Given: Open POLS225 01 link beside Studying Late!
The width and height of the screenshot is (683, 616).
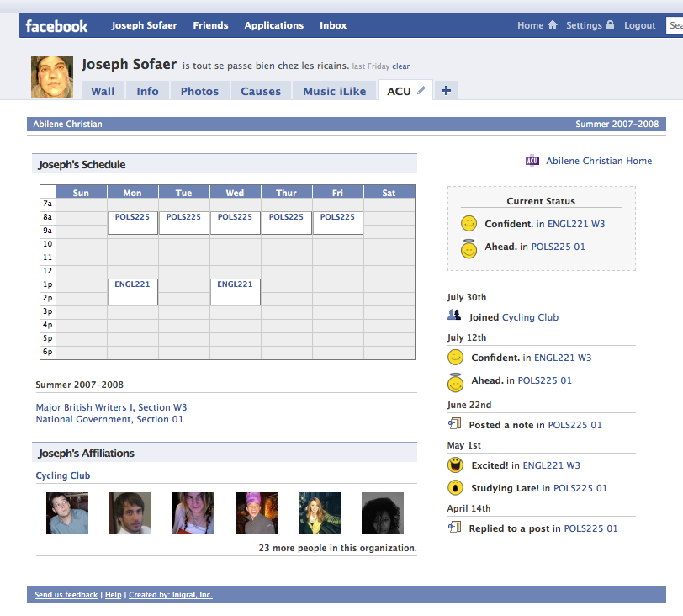Looking at the screenshot, I should point(580,488).
